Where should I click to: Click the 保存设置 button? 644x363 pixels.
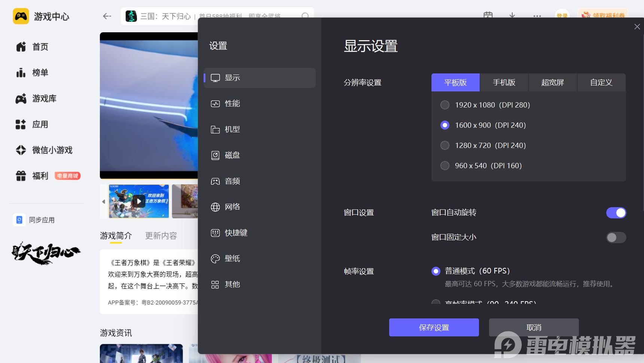pos(434,328)
